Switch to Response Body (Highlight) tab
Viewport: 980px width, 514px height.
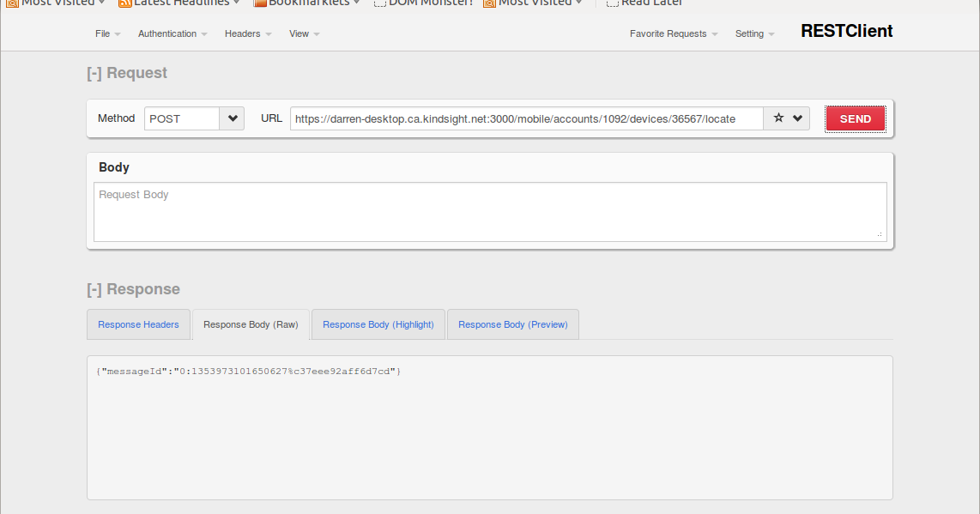pyautogui.click(x=378, y=324)
